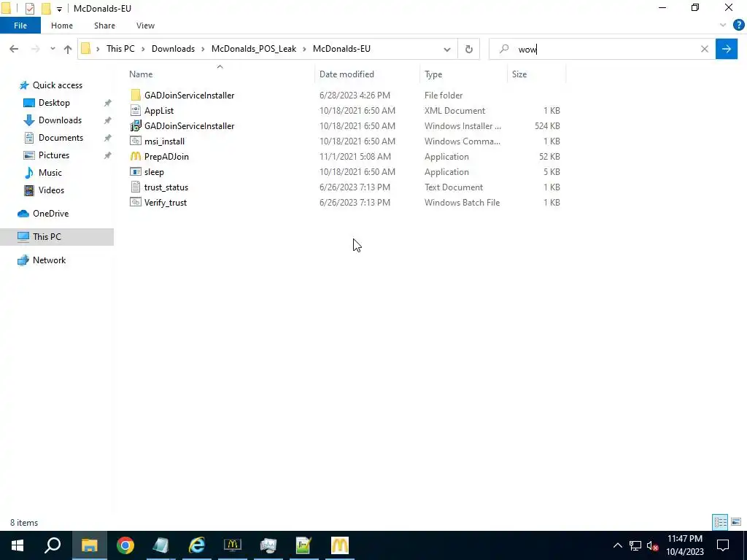This screenshot has height=560, width=747.
Task: Click the muted volume tray icon
Action: (x=653, y=545)
